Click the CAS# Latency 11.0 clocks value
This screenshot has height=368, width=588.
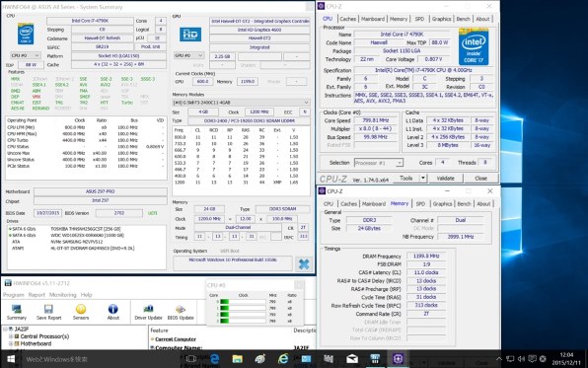(426, 272)
